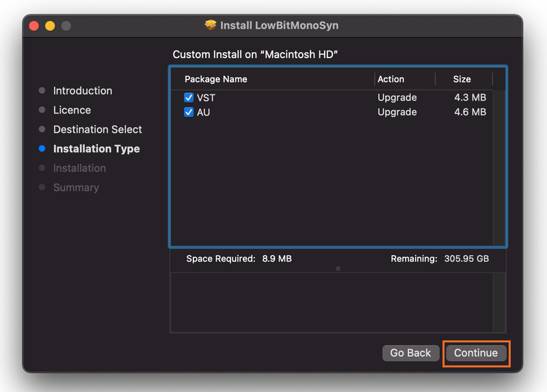Viewport: 547px width, 392px height.
Task: Close the installer with the red button
Action: 34,26
